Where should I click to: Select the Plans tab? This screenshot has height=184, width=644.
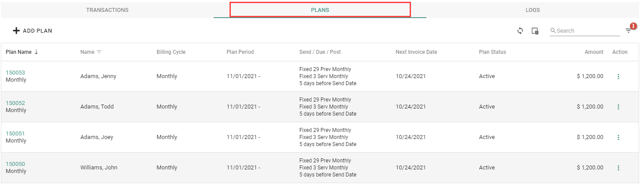pos(320,10)
